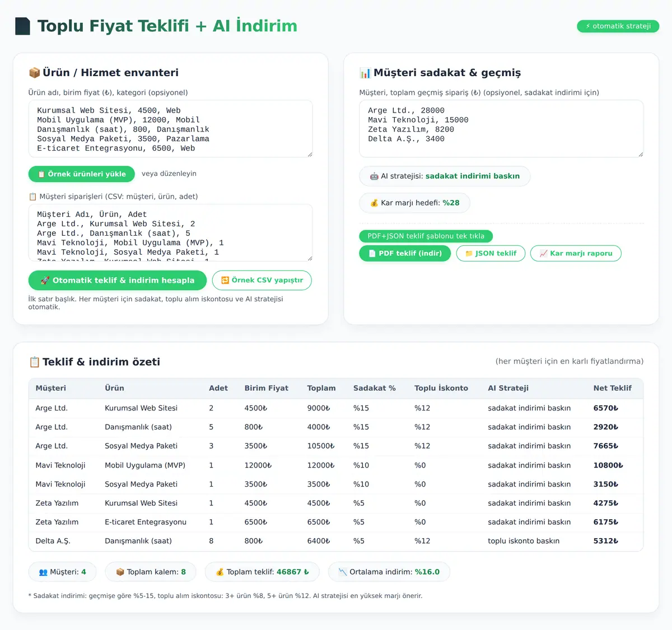The width and height of the screenshot is (672, 630).
Task: Click the 10500₺ total cell
Action: point(321,446)
